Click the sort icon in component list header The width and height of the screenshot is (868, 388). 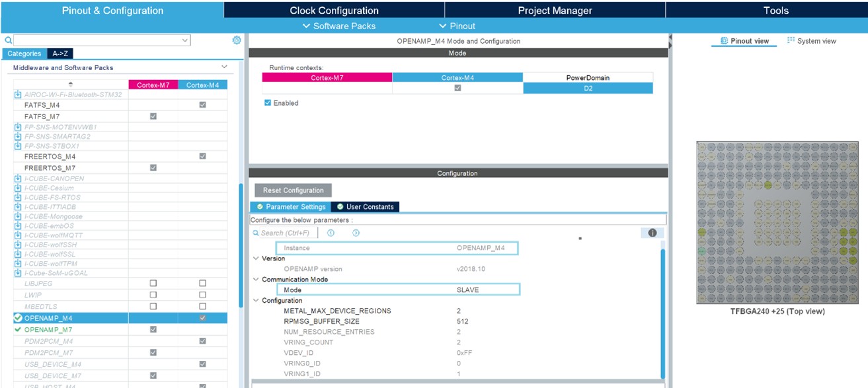pos(71,85)
